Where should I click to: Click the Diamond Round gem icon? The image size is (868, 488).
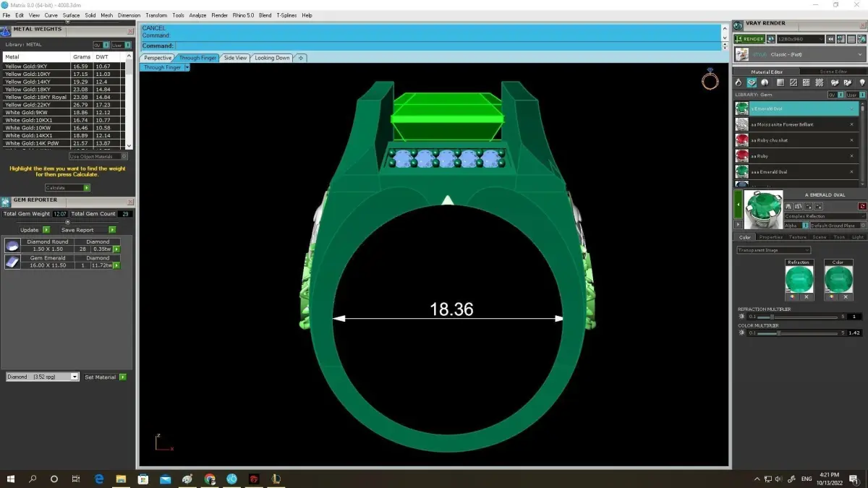12,245
